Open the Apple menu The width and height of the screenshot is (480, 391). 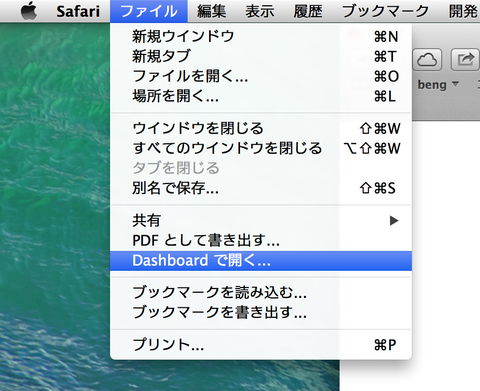point(29,11)
